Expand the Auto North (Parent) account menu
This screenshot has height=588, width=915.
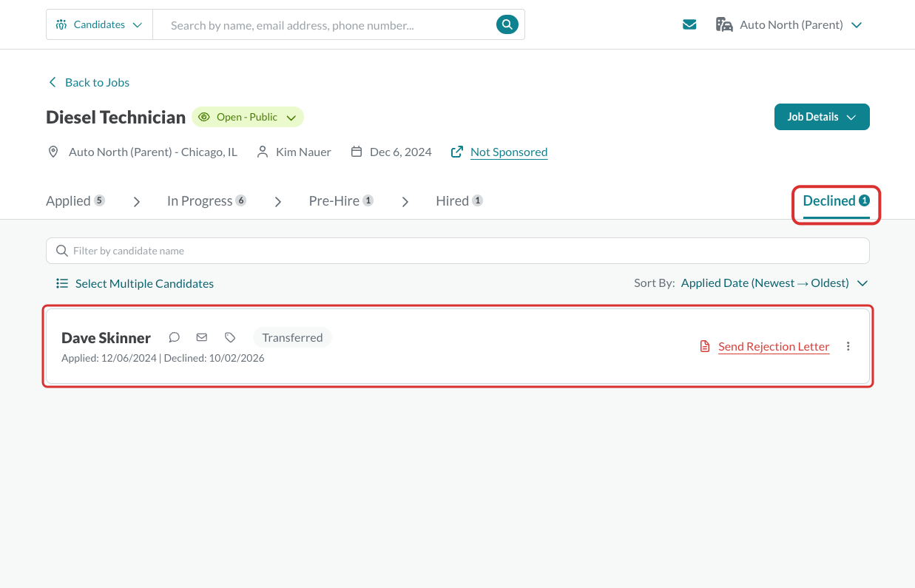click(789, 24)
